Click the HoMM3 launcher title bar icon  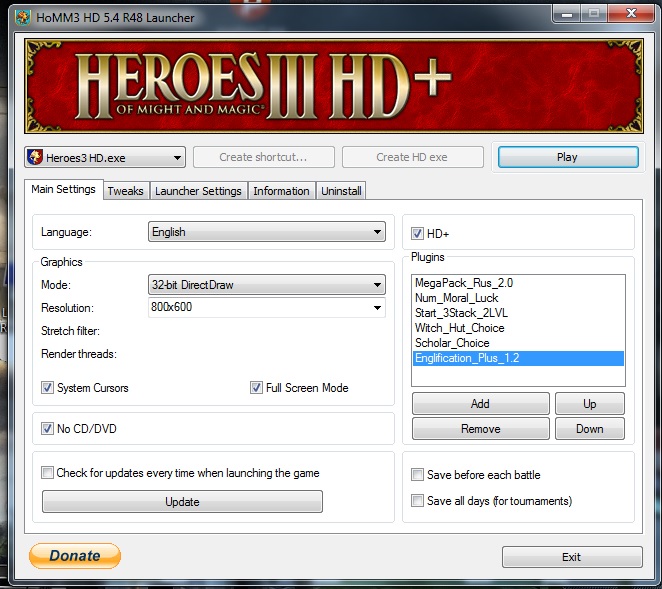coord(22,18)
